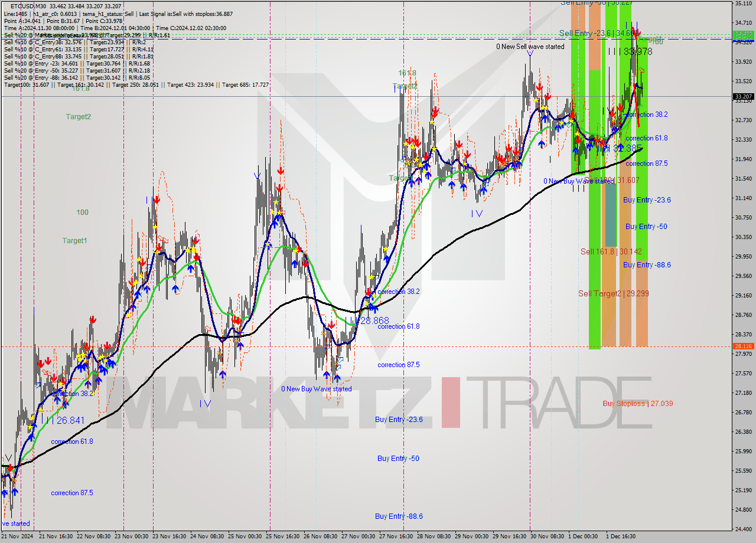
Task: Select the 'Target100: 31.607 || Target 161' summary line
Action: coord(136,84)
